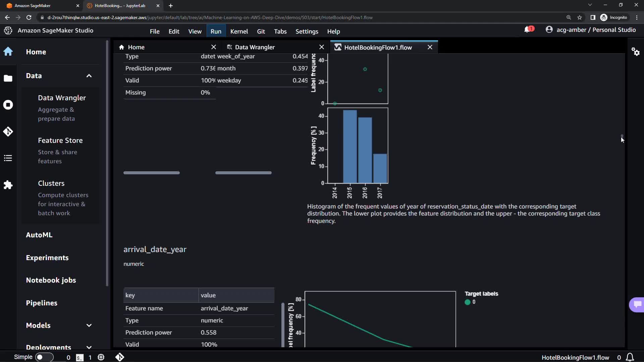Click the Home icon in left sidebar
This screenshot has width=644, height=362.
(8, 52)
